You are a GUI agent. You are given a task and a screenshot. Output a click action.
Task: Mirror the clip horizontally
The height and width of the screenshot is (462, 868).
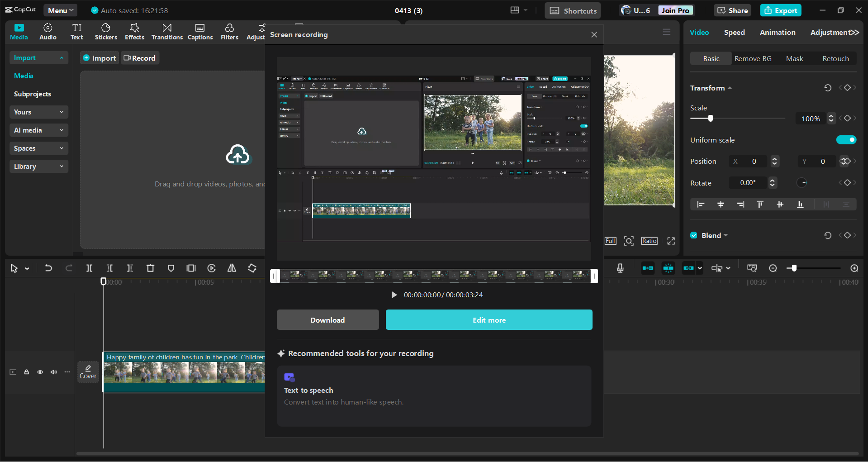(x=231, y=268)
